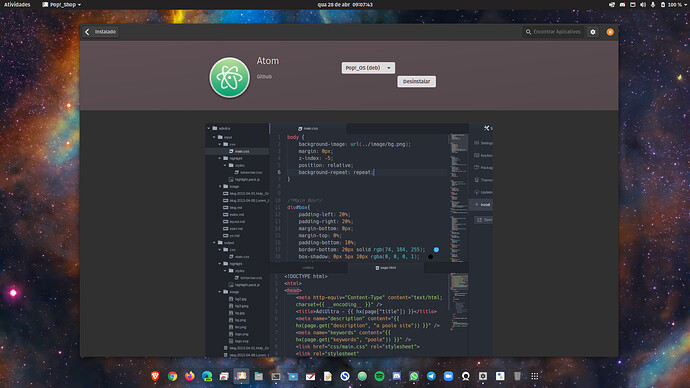Launch Firefox from the dock

coord(190,376)
